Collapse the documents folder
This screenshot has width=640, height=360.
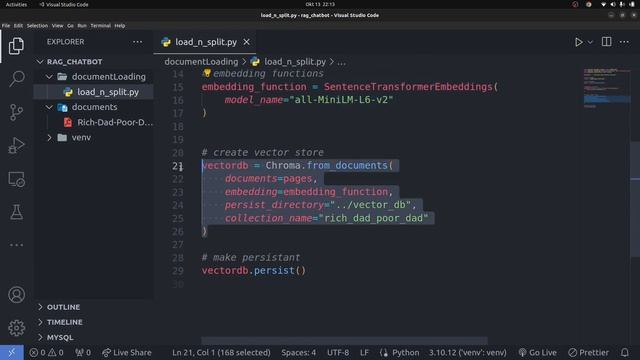coord(94,107)
